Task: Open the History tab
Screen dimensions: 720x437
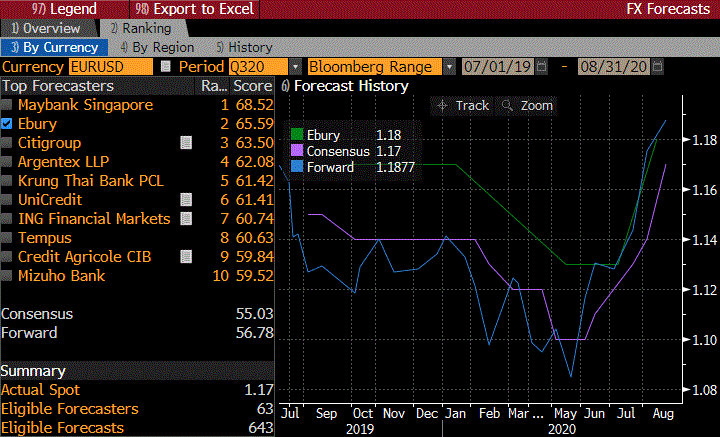Action: [243, 47]
